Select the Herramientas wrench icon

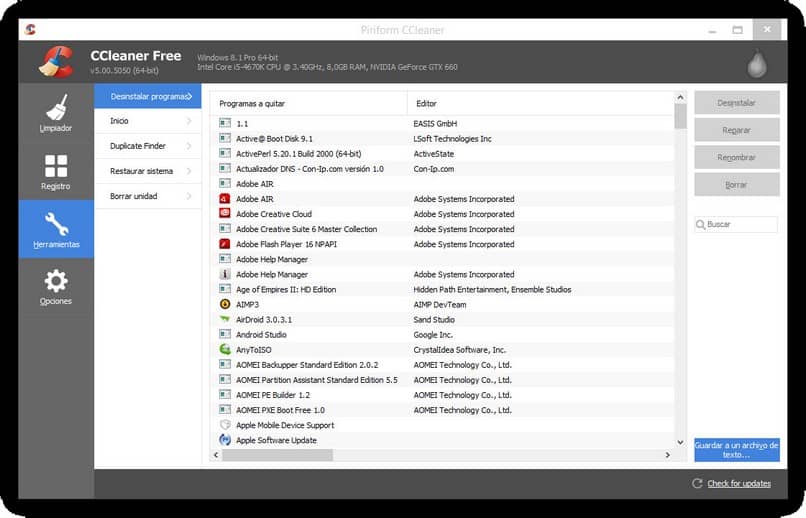click(x=56, y=224)
